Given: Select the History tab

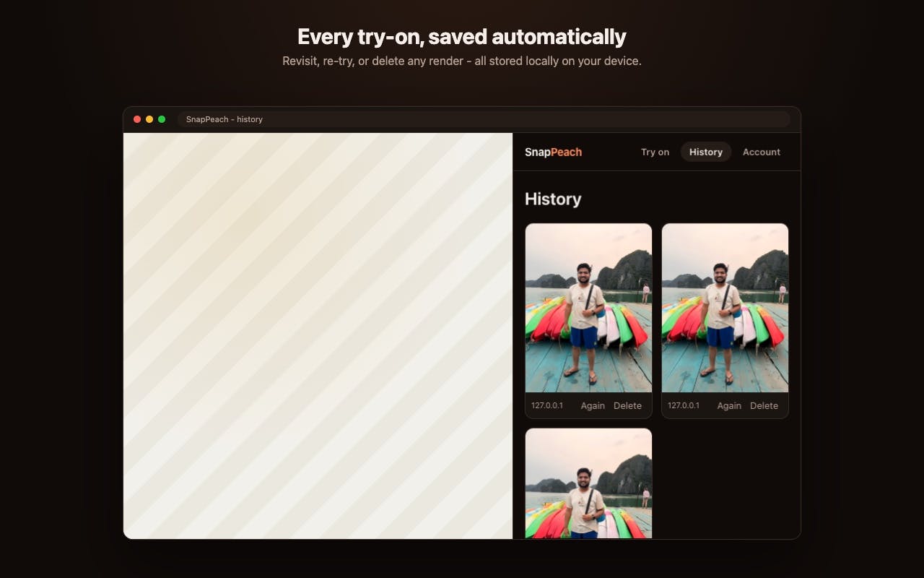Looking at the screenshot, I should tap(706, 152).
